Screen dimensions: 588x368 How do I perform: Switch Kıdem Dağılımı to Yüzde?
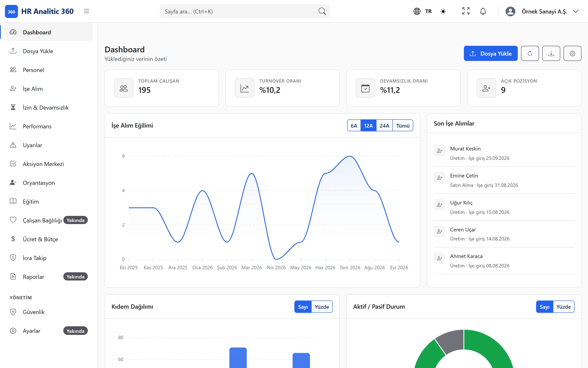click(322, 307)
